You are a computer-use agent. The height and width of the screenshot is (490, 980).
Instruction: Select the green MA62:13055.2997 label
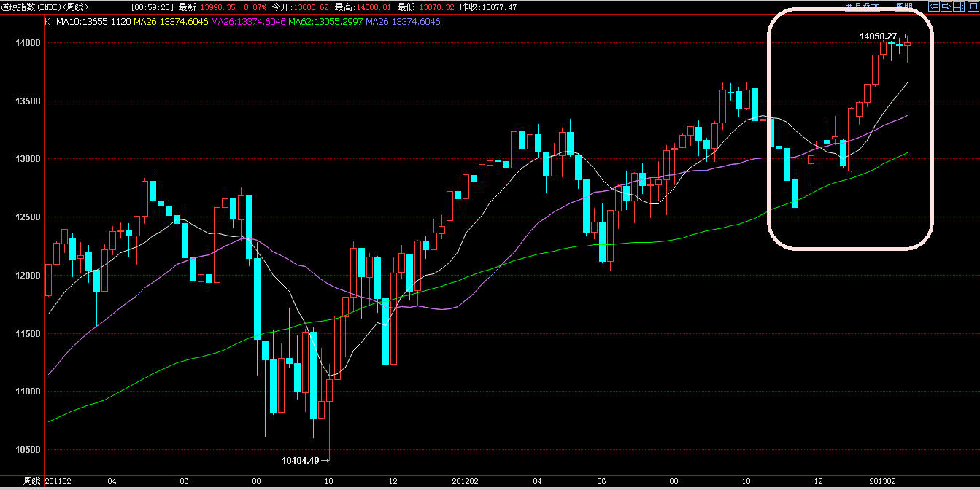pos(325,22)
